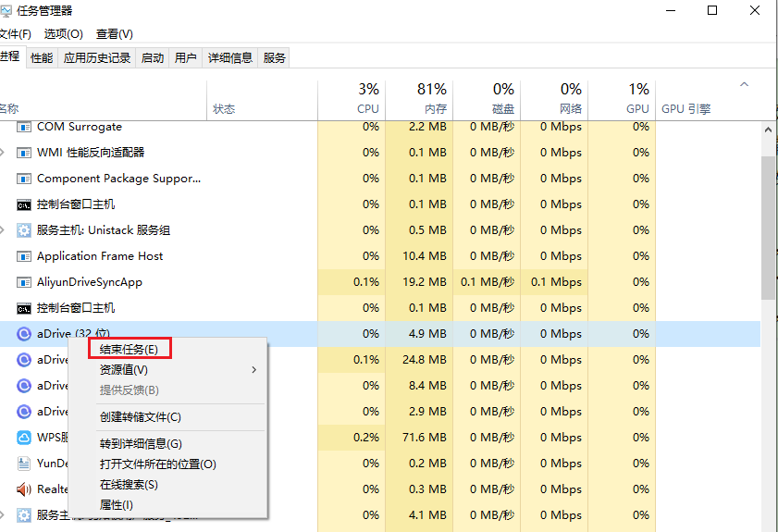
Task: Click aDrive icon in the 8.4 MB row
Action: [x=24, y=386]
